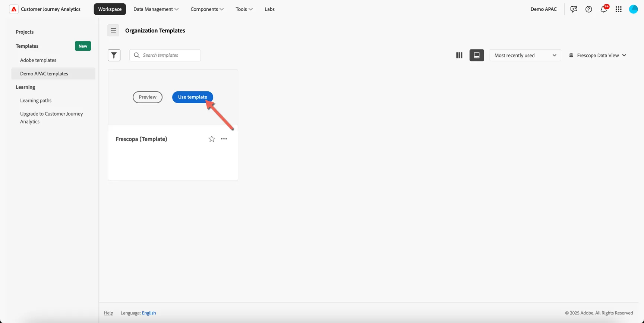Open the app switcher grid icon
The width and height of the screenshot is (644, 323).
click(x=619, y=9)
